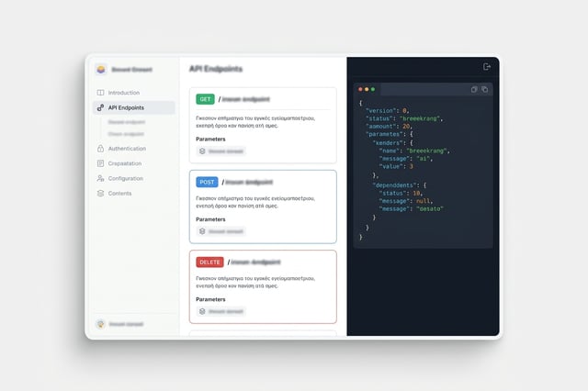Viewport: 588px width, 391px height.
Task: Click the red DELETE method badge
Action: (209, 263)
